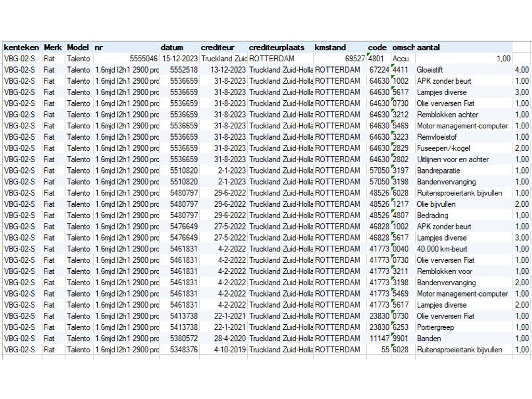Image resolution: width=532 pixels, height=399 pixels.
Task: Click code cell 0040
Action: (403, 249)
